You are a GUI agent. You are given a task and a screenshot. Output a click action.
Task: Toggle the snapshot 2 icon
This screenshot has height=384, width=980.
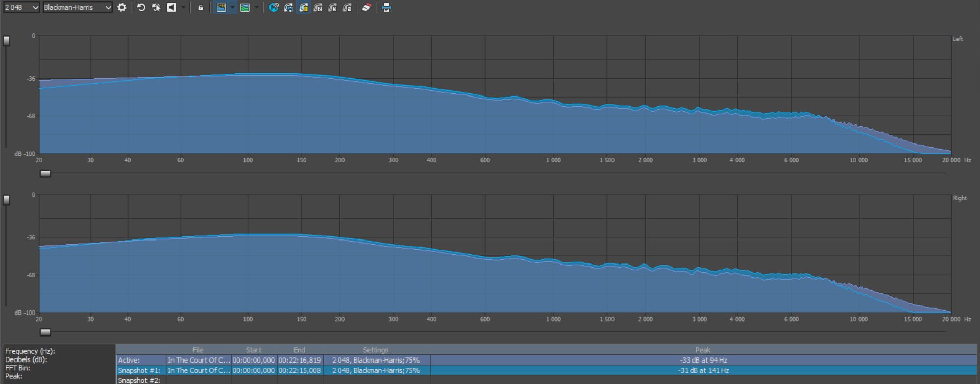pos(318,7)
